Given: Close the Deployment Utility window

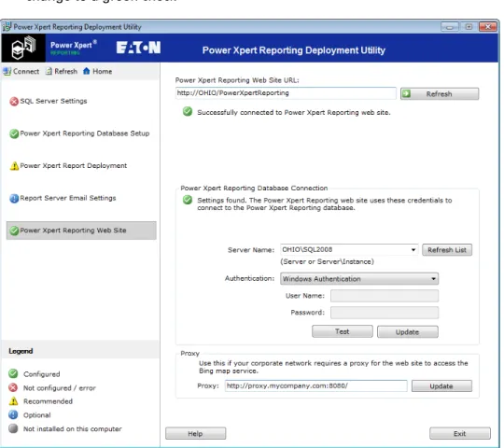Looking at the screenshot, I should point(487,27).
